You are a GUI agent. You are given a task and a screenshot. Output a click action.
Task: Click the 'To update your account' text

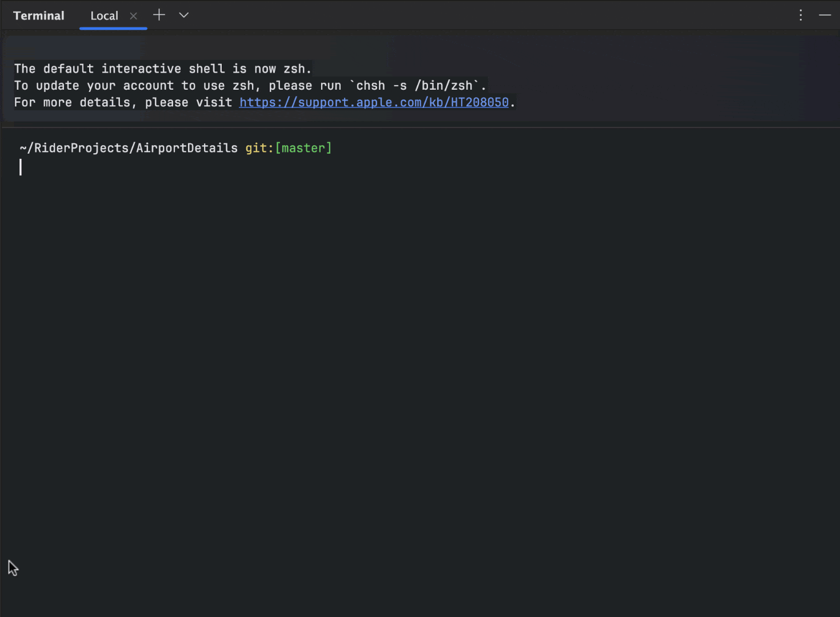94,86
